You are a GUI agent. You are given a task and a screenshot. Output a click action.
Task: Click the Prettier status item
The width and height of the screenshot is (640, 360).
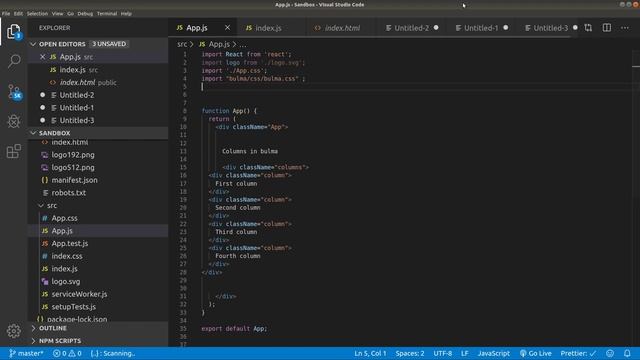coord(578,353)
